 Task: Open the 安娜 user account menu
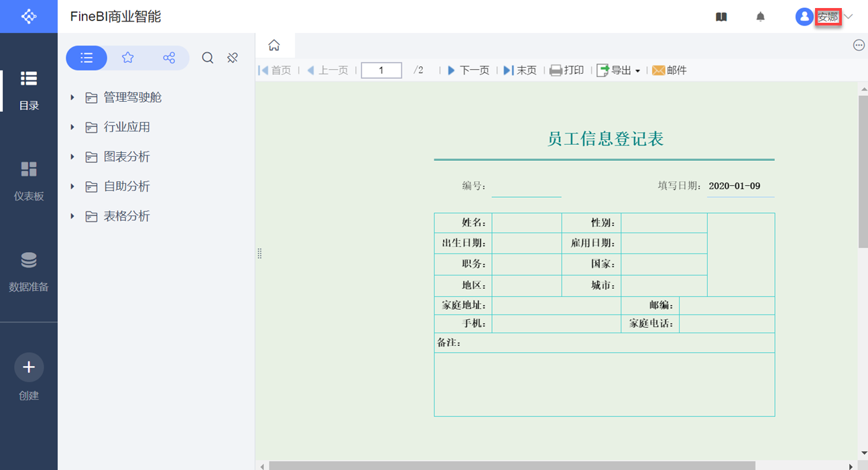click(x=828, y=17)
